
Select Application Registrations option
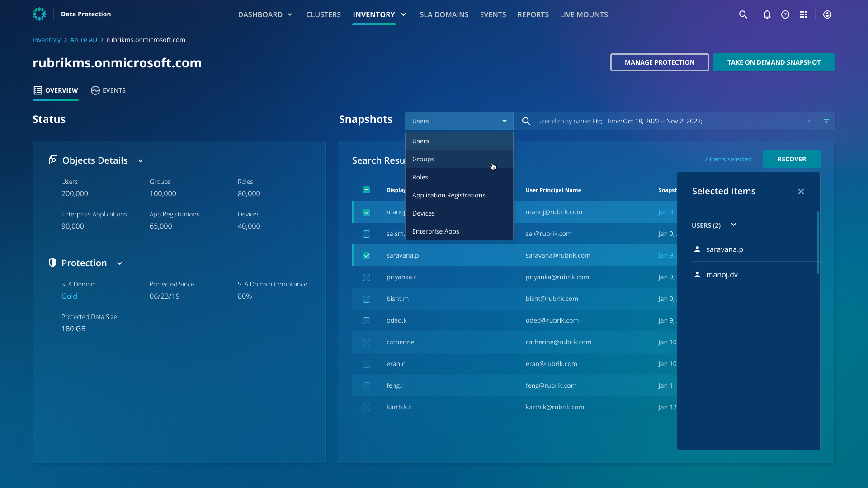[459, 195]
